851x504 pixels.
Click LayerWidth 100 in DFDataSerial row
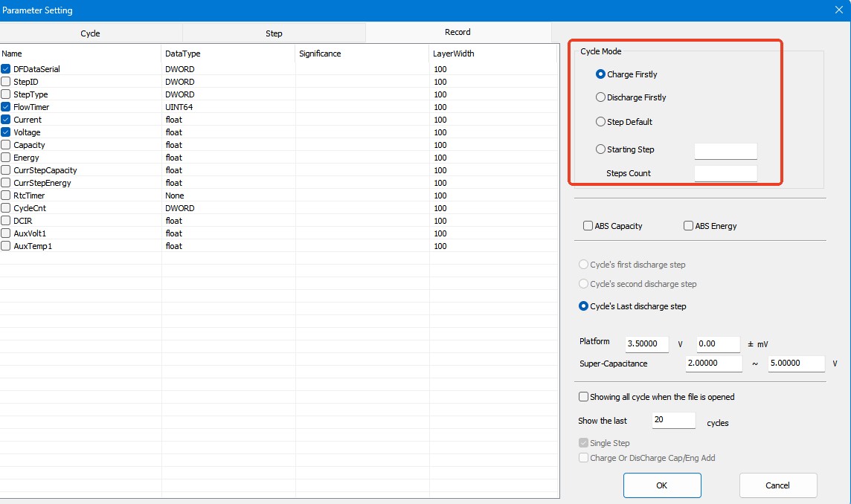pos(440,69)
